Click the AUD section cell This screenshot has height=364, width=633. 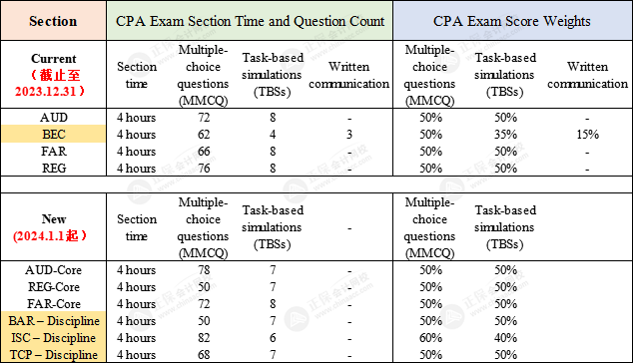[x=53, y=117]
